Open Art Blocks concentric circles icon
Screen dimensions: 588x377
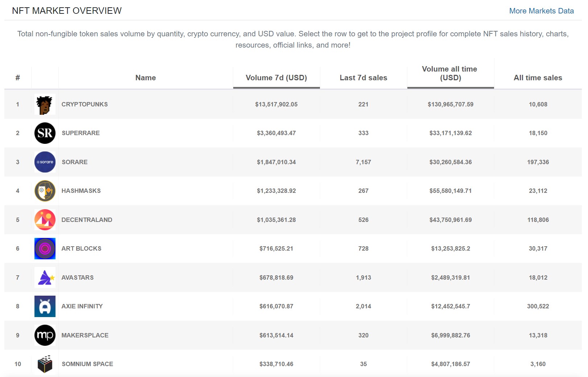45,248
